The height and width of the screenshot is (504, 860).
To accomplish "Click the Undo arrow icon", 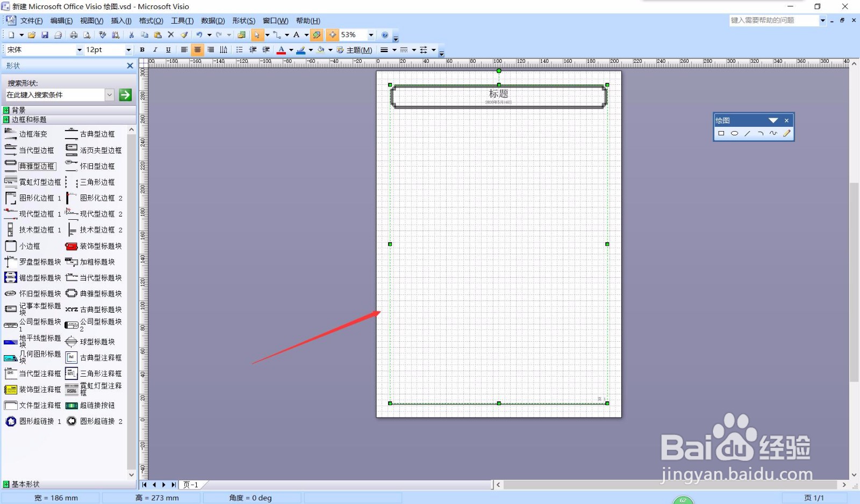I will 199,35.
